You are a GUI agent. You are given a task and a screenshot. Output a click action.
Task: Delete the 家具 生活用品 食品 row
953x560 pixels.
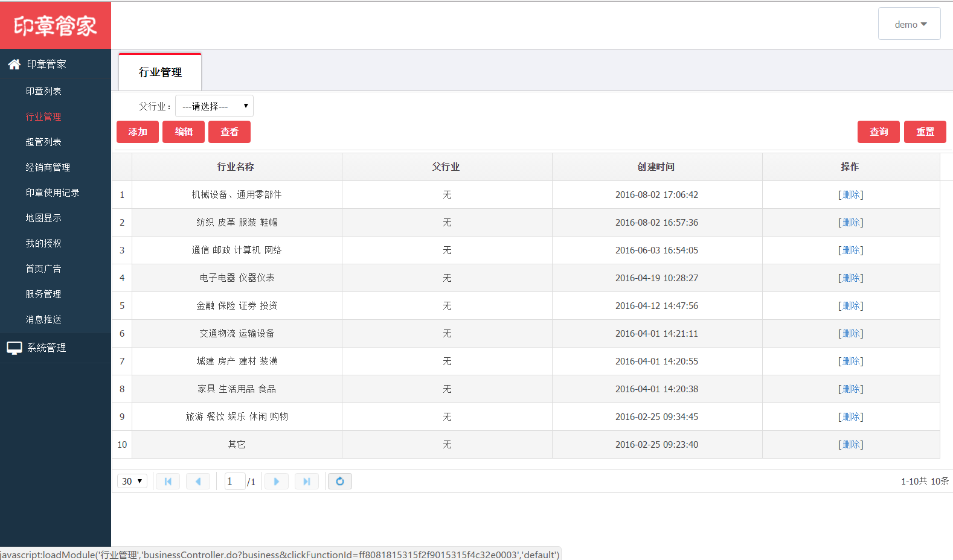(x=851, y=389)
